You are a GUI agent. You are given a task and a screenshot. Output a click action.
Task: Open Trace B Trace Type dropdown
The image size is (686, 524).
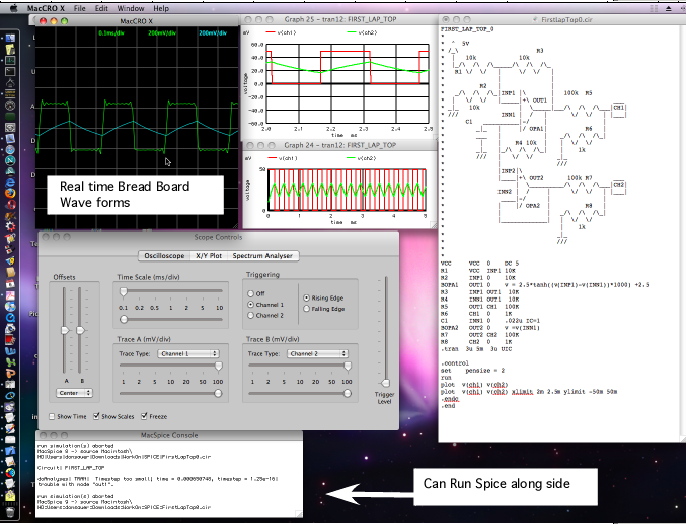click(x=317, y=353)
